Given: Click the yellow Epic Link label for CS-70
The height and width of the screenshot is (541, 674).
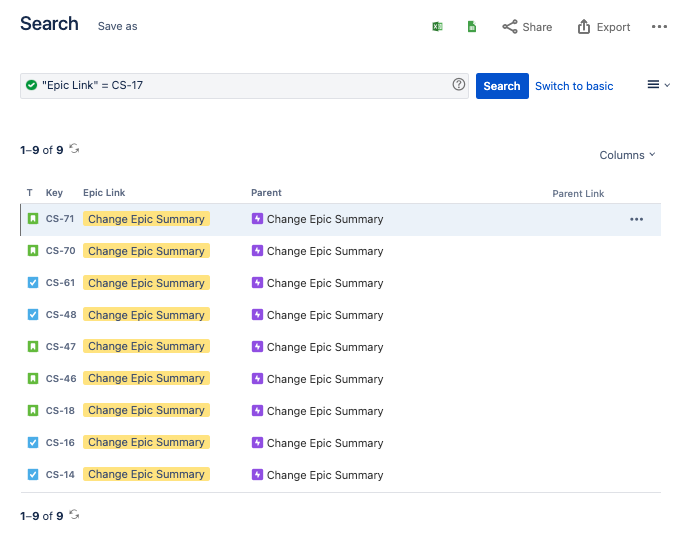Looking at the screenshot, I should 146,251.
